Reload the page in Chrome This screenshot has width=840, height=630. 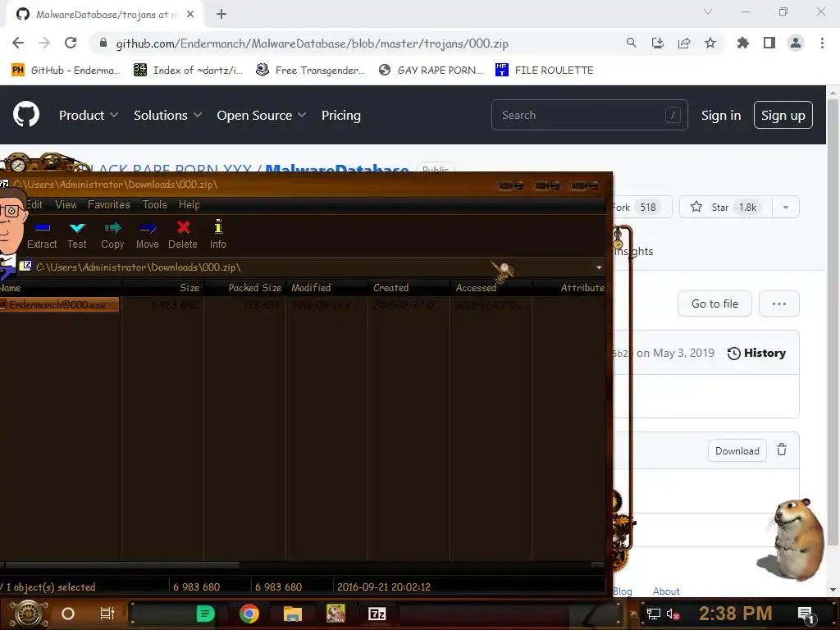(71, 43)
